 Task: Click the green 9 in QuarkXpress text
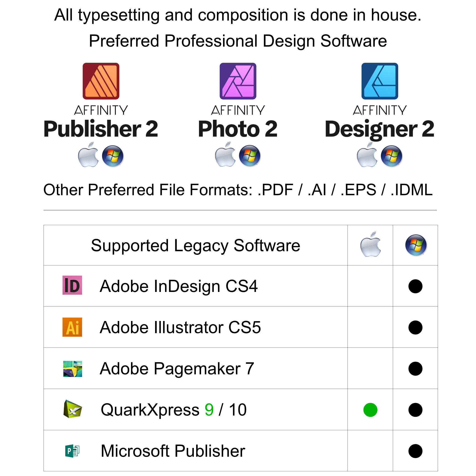tap(209, 410)
